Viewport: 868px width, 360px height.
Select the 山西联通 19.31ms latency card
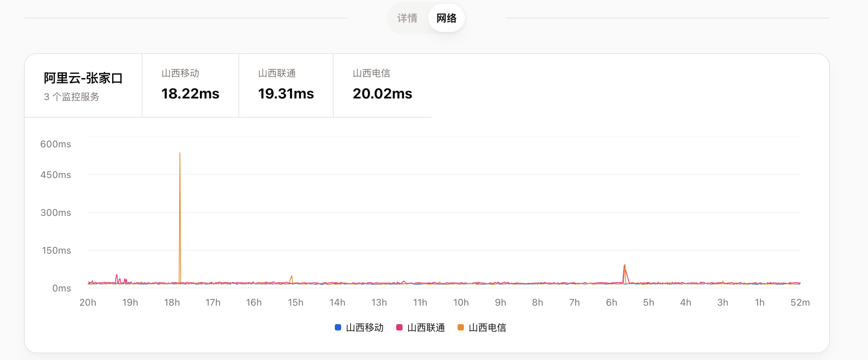pos(286,85)
